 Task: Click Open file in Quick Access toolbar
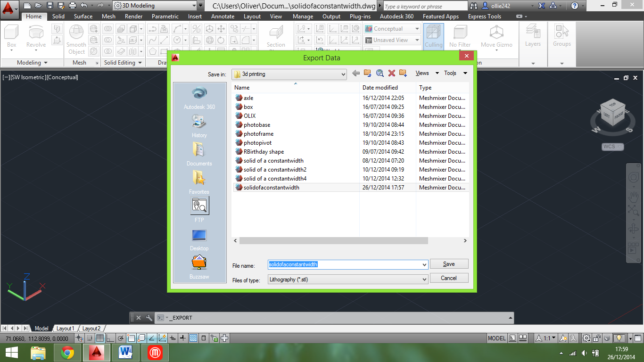[39, 6]
